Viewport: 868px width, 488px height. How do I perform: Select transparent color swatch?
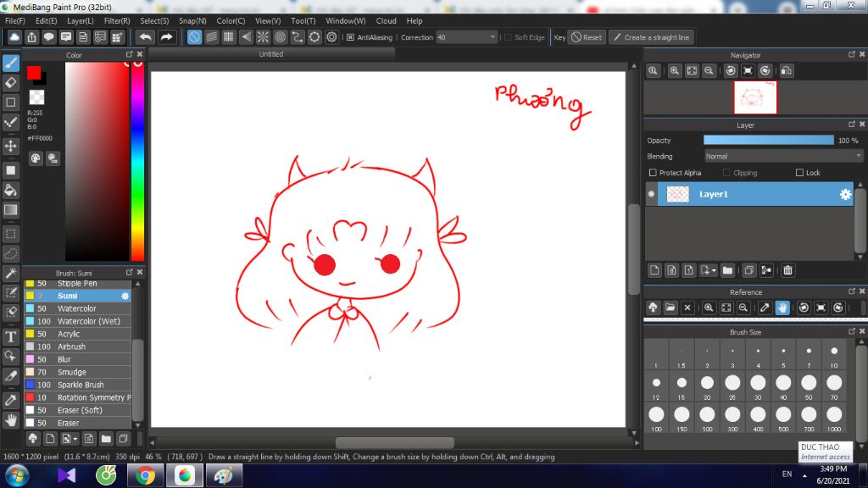click(x=36, y=97)
